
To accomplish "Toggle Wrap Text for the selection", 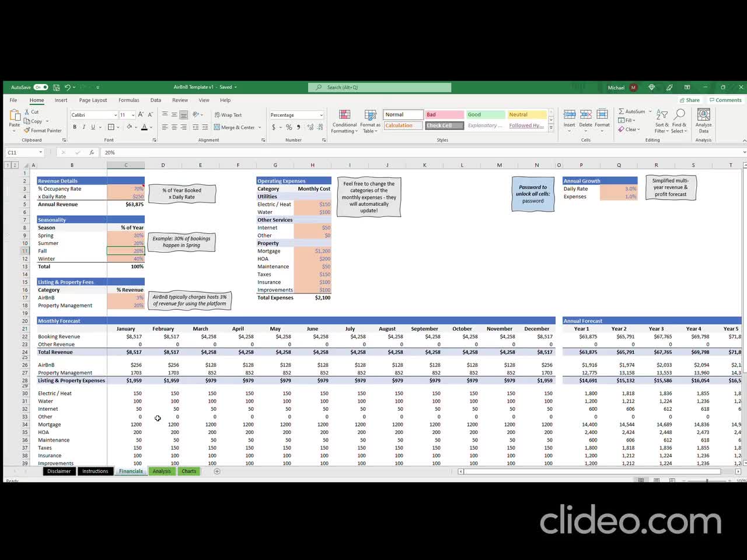I will pos(228,114).
